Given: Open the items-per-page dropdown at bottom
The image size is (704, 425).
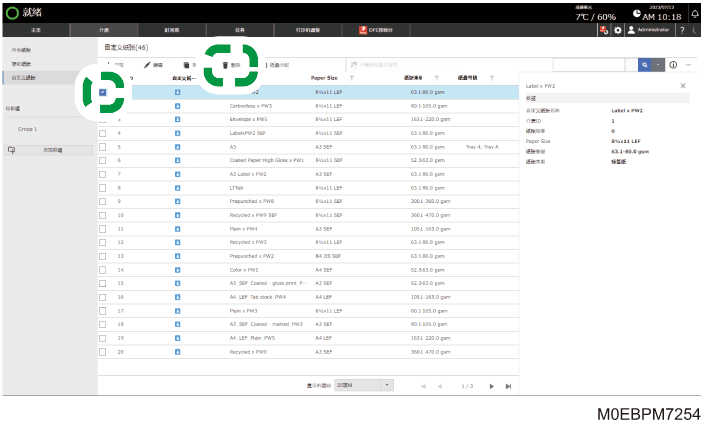Looking at the screenshot, I should tap(364, 386).
